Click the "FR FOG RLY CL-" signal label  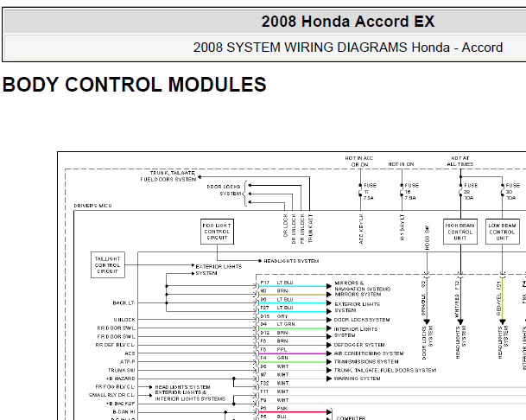tap(115, 387)
